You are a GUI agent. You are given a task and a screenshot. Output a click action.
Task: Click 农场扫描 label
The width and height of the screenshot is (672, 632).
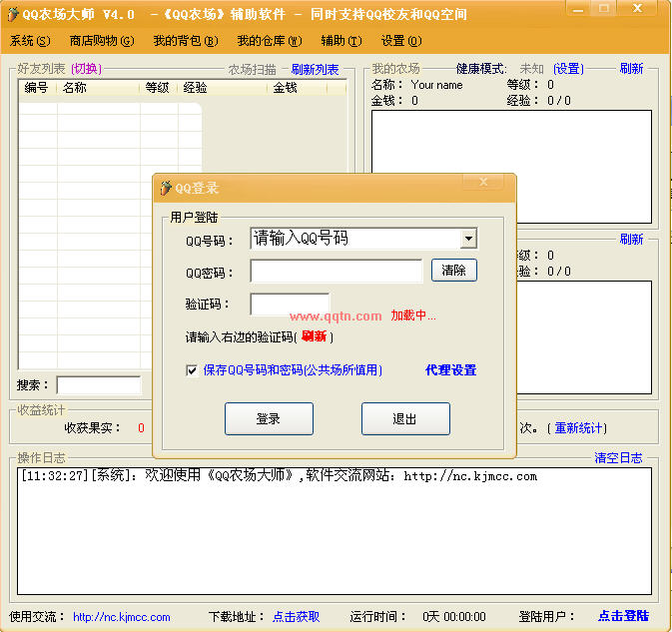252,69
